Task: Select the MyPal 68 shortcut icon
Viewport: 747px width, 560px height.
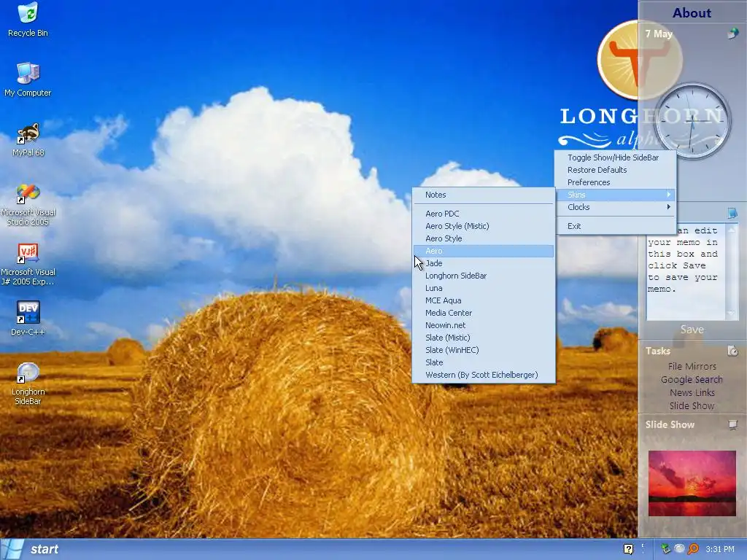Action: point(28,139)
